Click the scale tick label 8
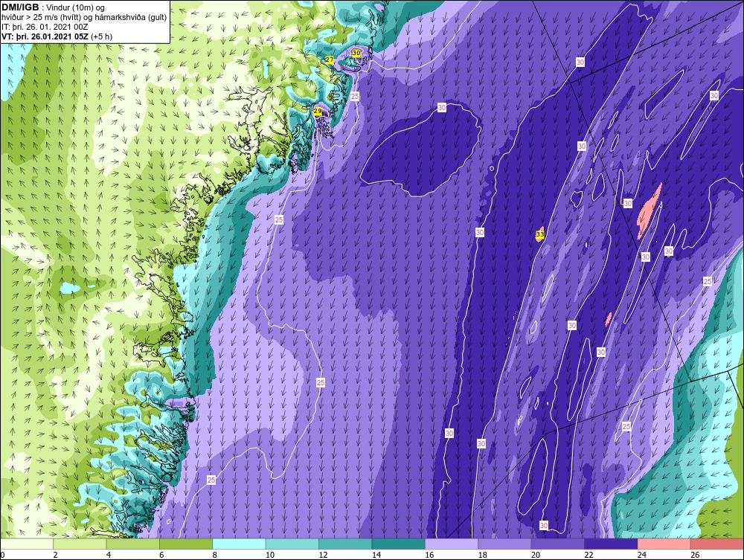 click(215, 555)
